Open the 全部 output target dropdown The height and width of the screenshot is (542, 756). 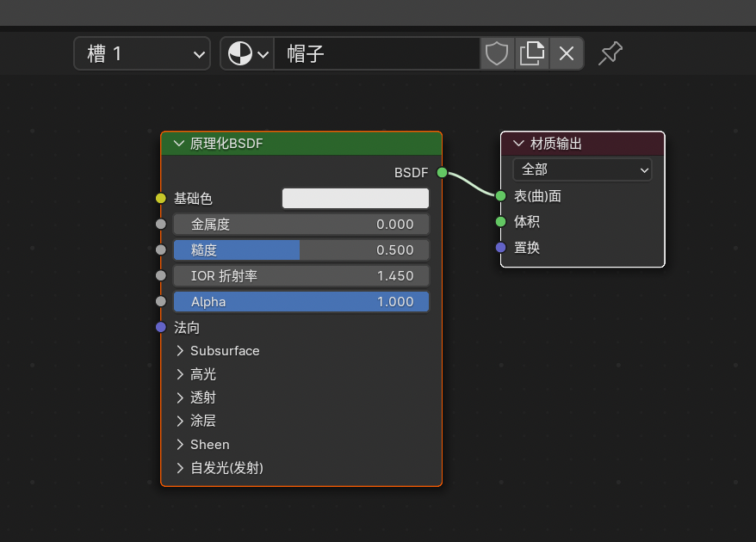pyautogui.click(x=582, y=169)
